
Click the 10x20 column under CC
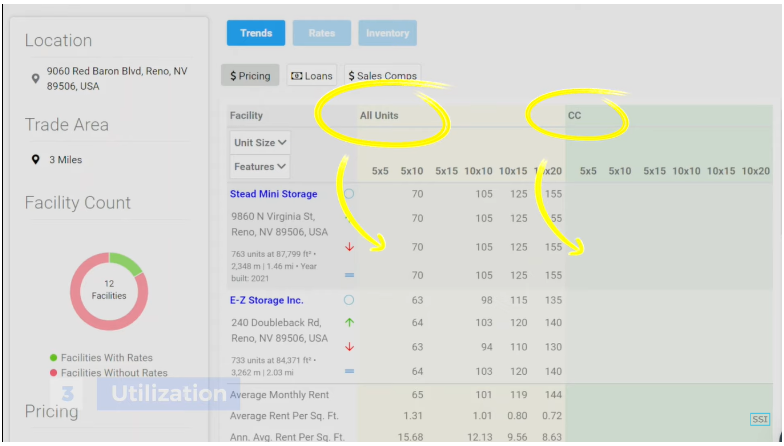click(x=756, y=171)
